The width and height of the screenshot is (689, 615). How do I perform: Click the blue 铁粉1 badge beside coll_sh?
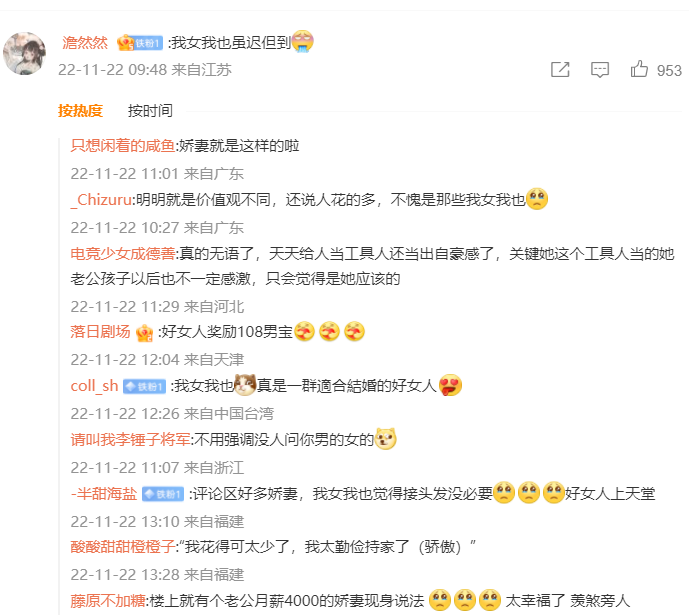click(144, 387)
